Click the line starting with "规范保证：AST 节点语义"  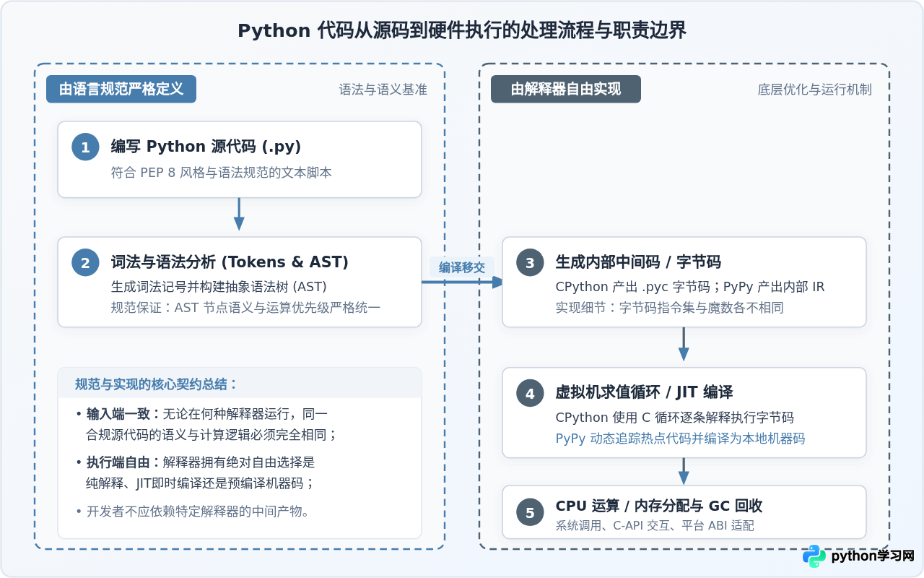pyautogui.click(x=245, y=308)
